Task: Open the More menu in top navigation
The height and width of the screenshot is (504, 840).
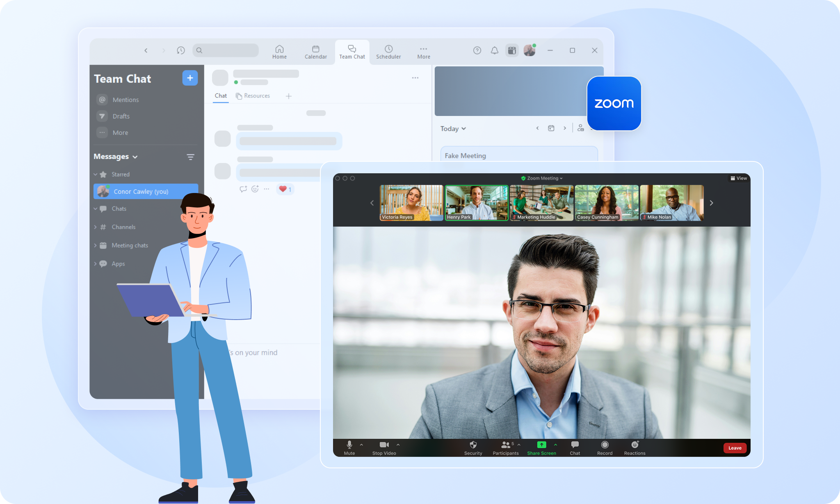Action: coord(424,52)
